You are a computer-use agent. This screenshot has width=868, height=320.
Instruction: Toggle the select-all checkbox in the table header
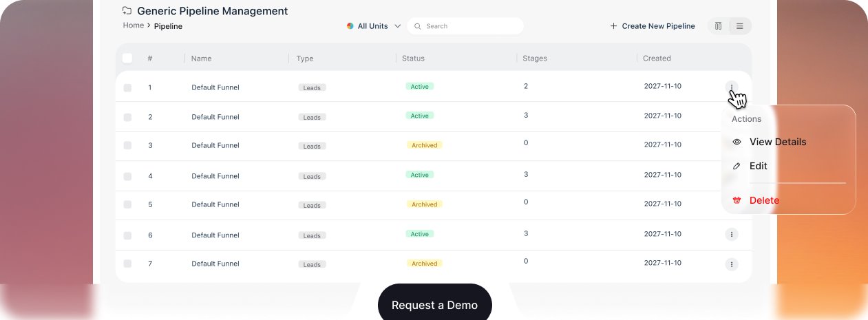pyautogui.click(x=127, y=58)
